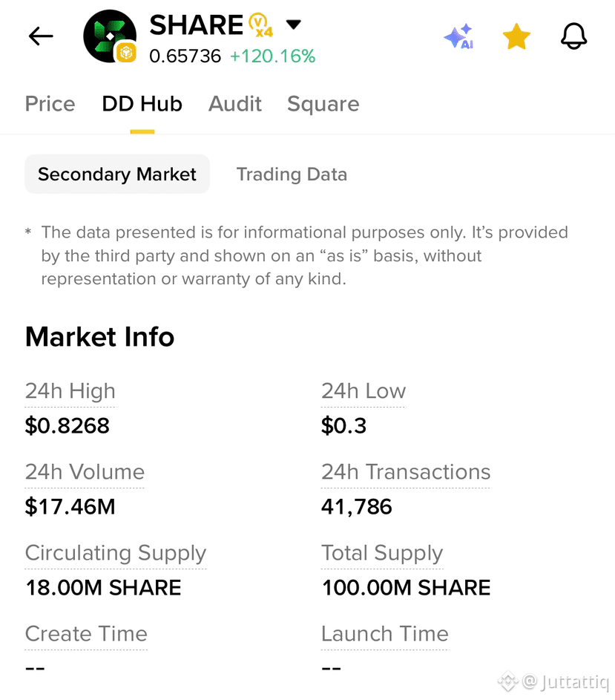Expand the SHARE token dropdown arrow
The height and width of the screenshot is (700, 615).
294,24
